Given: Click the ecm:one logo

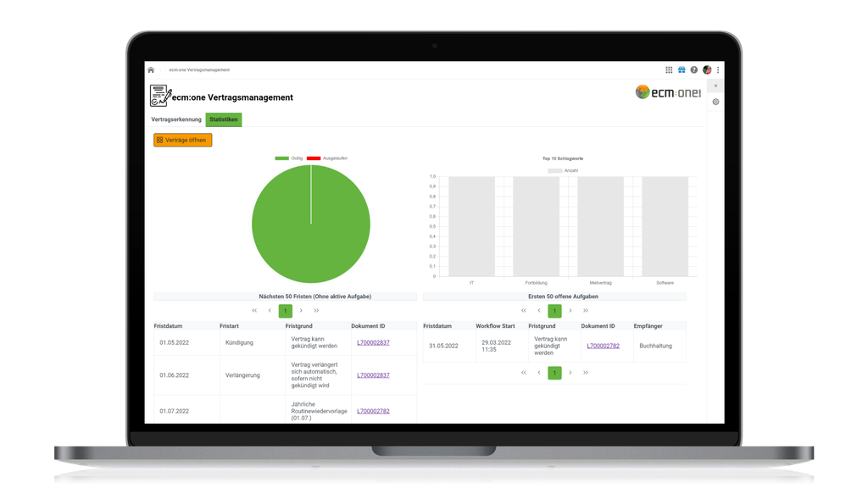Looking at the screenshot, I should tap(668, 92).
